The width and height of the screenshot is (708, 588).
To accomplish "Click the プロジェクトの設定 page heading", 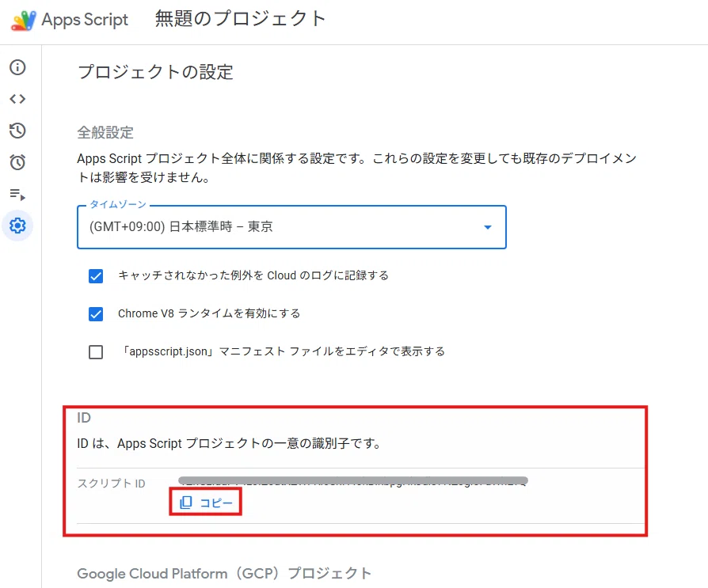I will (155, 72).
